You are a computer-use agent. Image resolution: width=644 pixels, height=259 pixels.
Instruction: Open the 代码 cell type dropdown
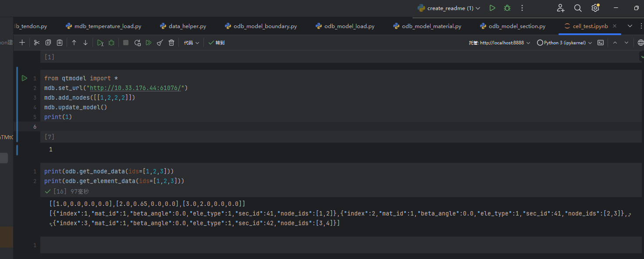coord(191,43)
